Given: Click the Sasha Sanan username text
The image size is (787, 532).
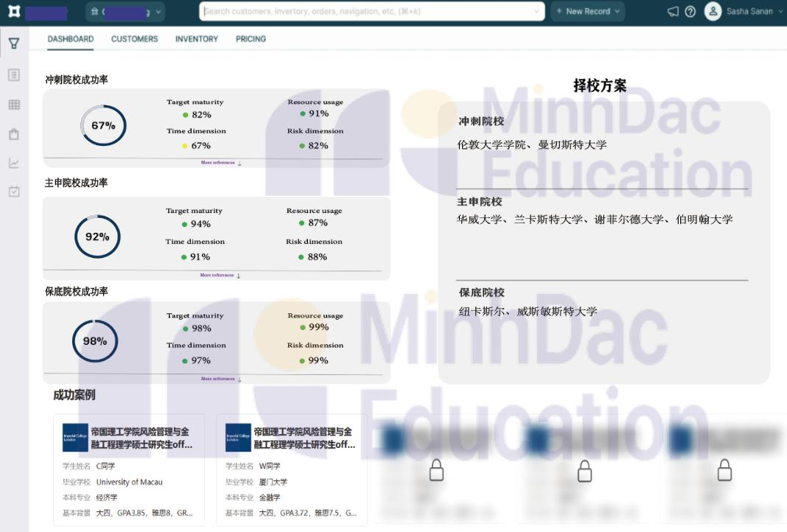Looking at the screenshot, I should [x=749, y=11].
